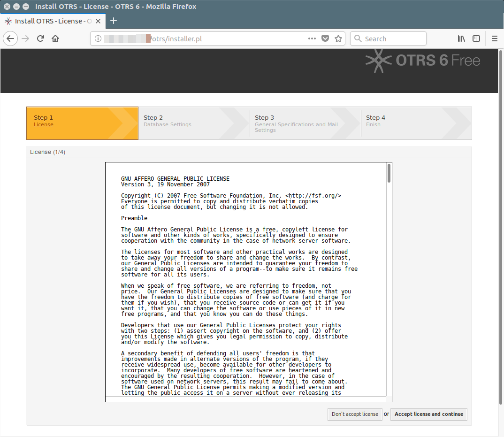Open page actions three-dot menu
Screen dimensions: 504x437
click(312, 38)
